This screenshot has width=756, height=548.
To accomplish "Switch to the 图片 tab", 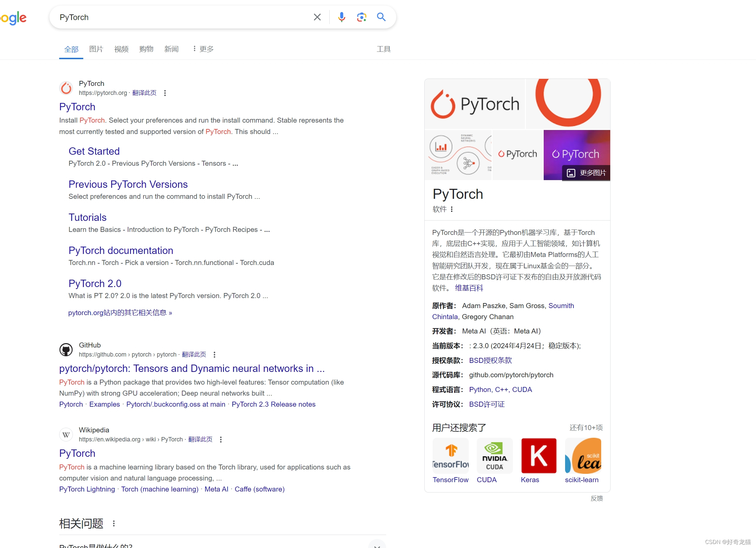I will [x=96, y=49].
